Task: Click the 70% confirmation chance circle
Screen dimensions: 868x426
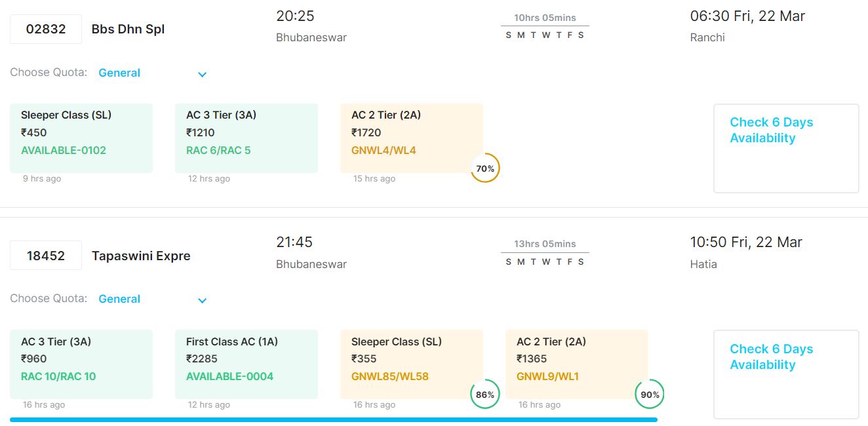Action: point(485,168)
